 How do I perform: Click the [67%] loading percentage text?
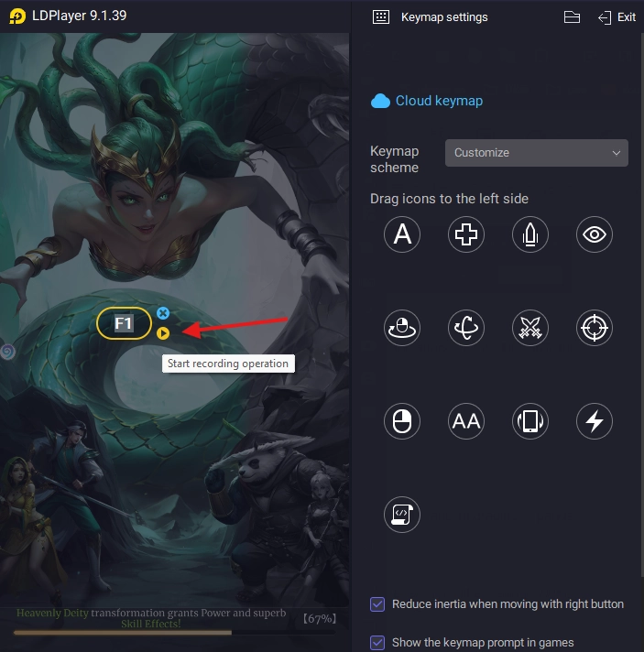319,618
